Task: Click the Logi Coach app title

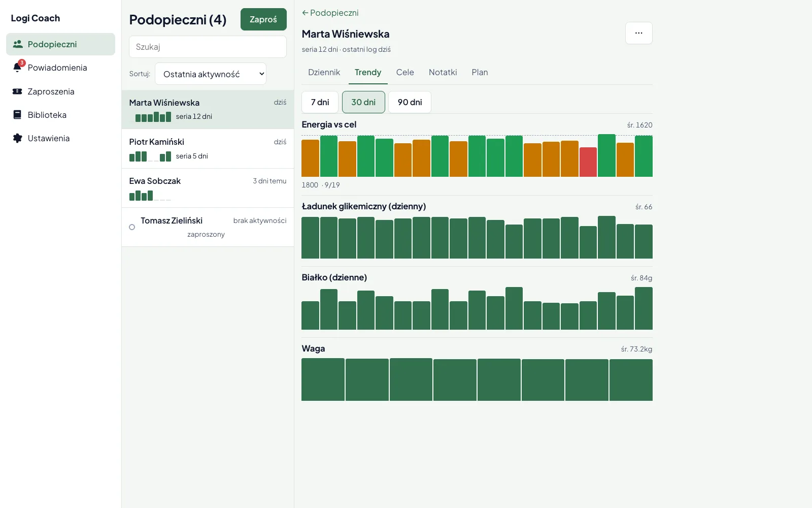Action: 36,18
